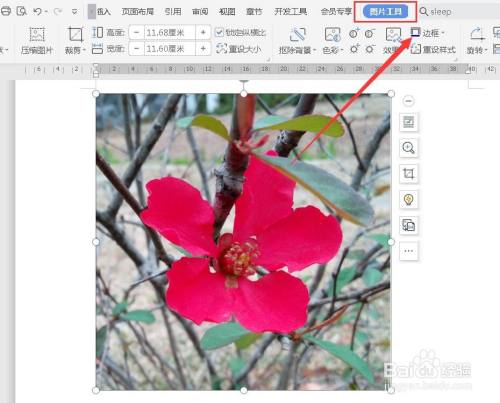This screenshot has height=403, width=500.
Task: Click the 色彩 color icon
Action: 332,35
